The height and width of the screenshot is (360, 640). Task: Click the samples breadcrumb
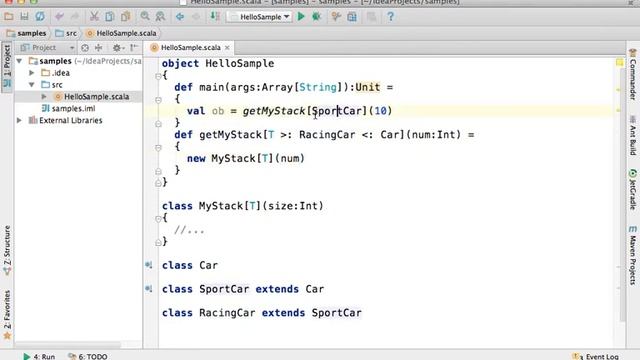(27, 33)
